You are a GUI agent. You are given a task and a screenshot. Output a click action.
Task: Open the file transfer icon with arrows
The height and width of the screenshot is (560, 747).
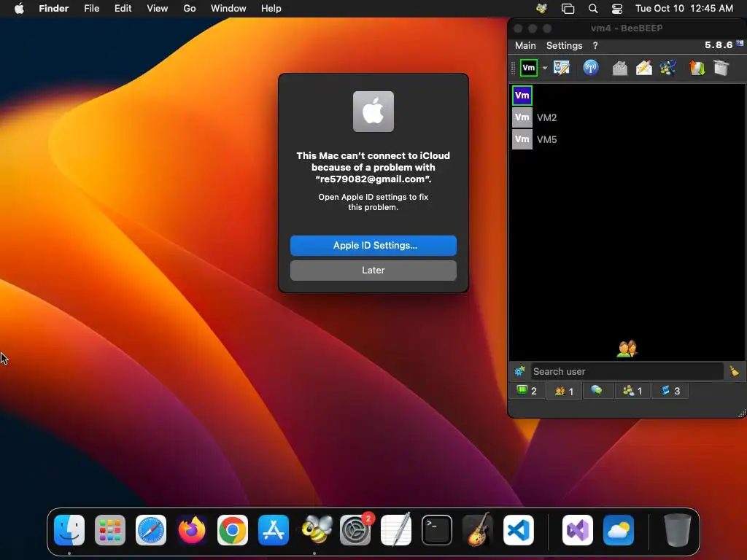(697, 68)
